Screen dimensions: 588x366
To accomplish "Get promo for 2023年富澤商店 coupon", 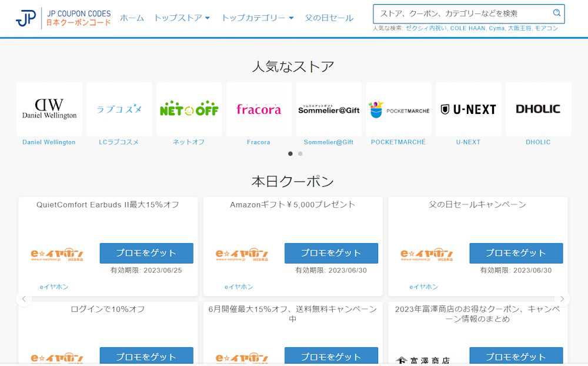I will 516,356.
